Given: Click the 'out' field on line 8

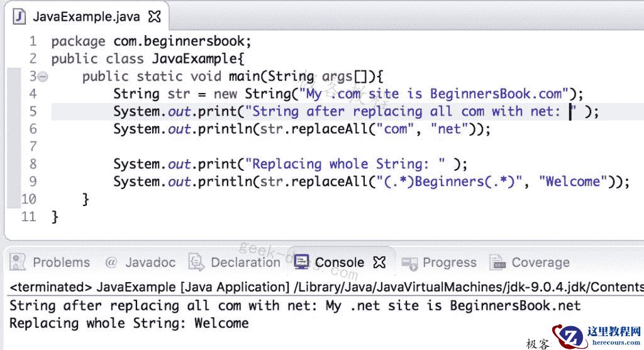Looking at the screenshot, I should point(179,164).
